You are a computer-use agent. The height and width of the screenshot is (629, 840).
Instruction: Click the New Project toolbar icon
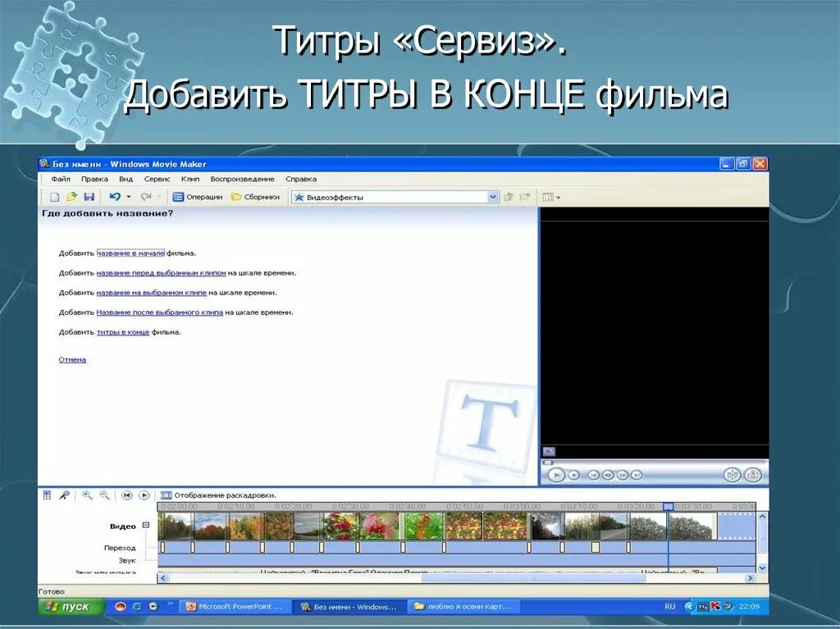pyautogui.click(x=55, y=197)
